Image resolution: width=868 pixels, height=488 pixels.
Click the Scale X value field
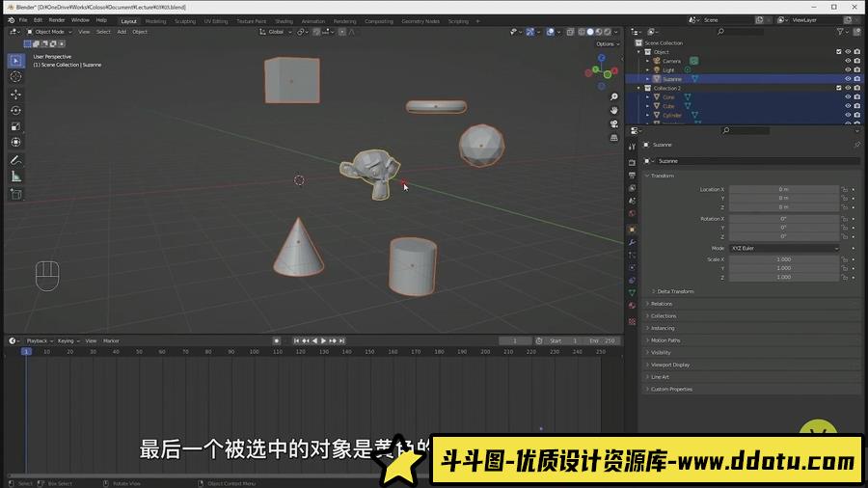(783, 259)
